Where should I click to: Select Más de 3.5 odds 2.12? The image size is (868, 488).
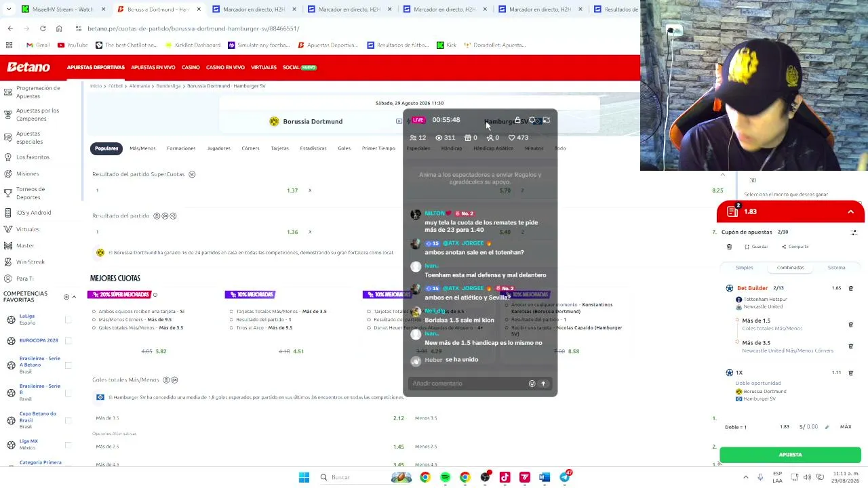[x=399, y=418]
